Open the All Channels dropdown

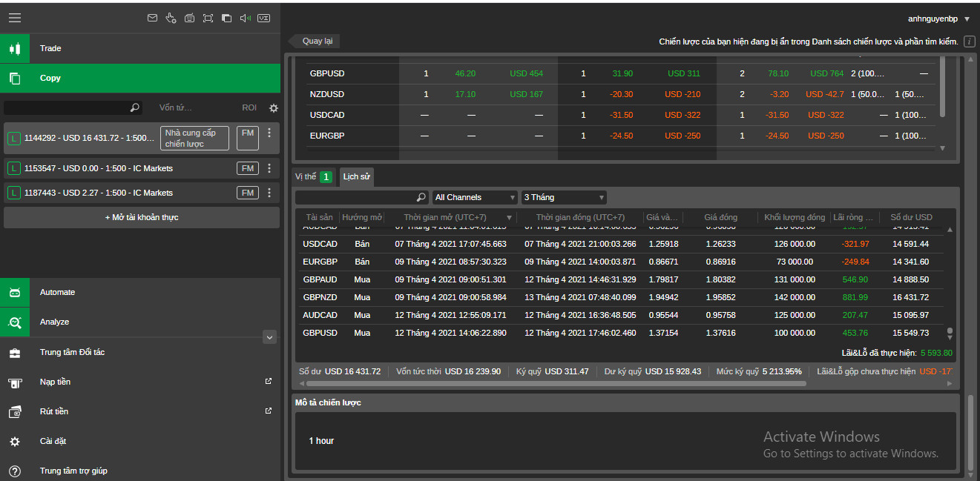pyautogui.click(x=475, y=197)
